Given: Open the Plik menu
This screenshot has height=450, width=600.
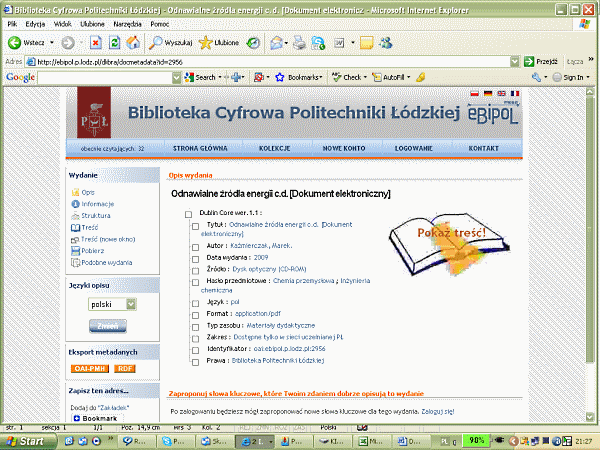Looking at the screenshot, I should pyautogui.click(x=12, y=24).
